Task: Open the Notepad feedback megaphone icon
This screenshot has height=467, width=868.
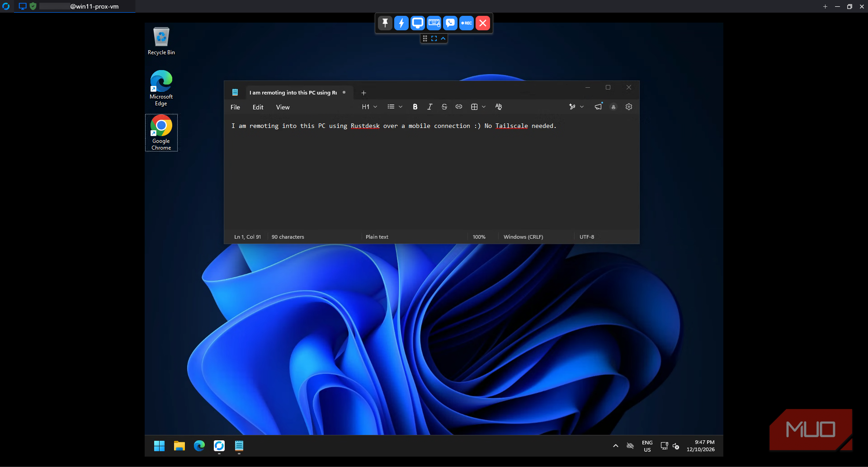Action: (598, 107)
